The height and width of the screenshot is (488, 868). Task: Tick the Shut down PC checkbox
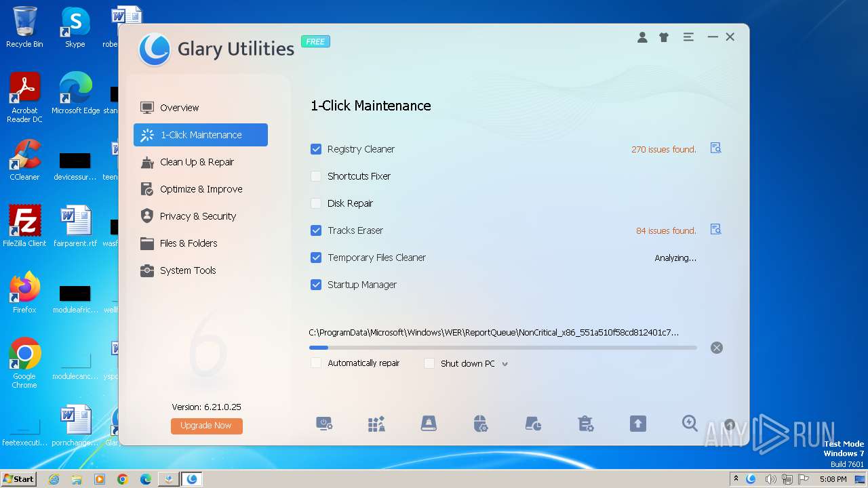[429, 363]
